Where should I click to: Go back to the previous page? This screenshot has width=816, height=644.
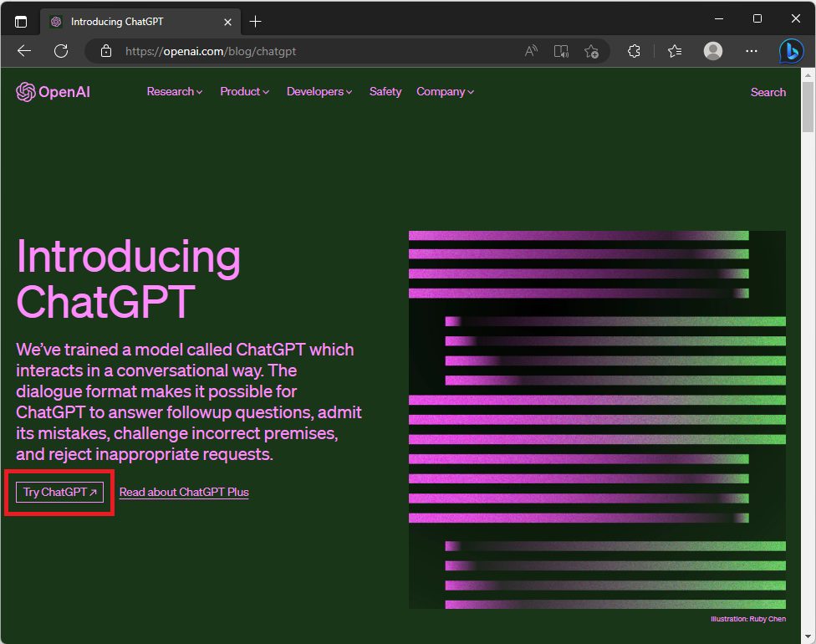click(24, 51)
